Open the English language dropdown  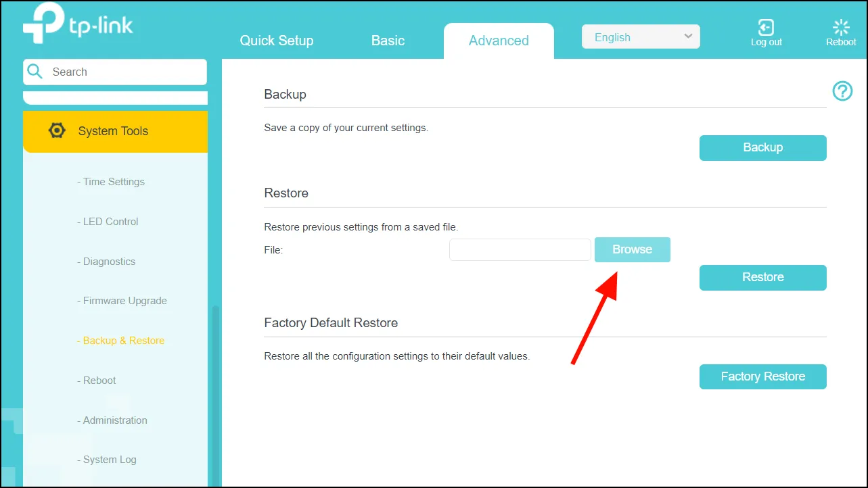[x=641, y=37]
